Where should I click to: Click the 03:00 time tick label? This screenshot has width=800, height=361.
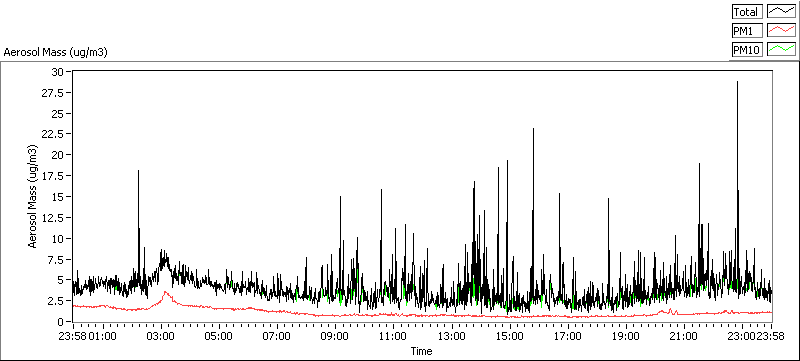coord(161,337)
